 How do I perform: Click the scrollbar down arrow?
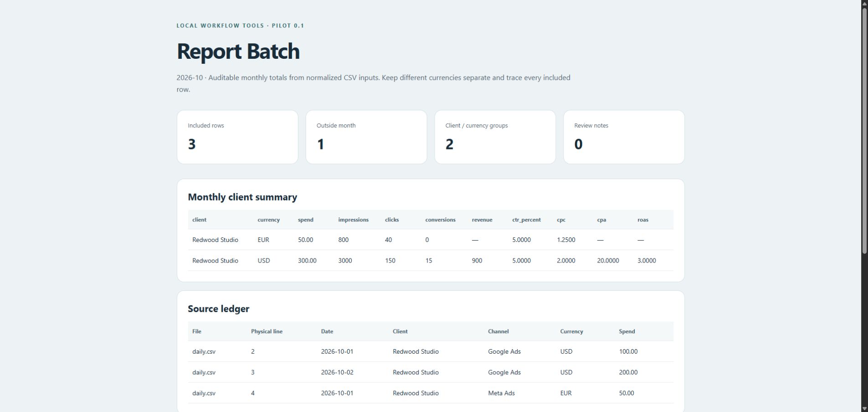pyautogui.click(x=864, y=409)
